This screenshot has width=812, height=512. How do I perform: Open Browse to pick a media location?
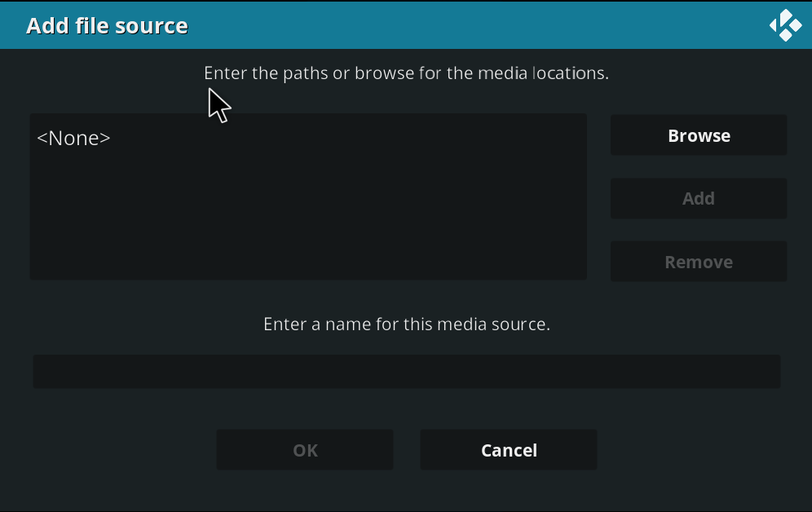coord(698,135)
